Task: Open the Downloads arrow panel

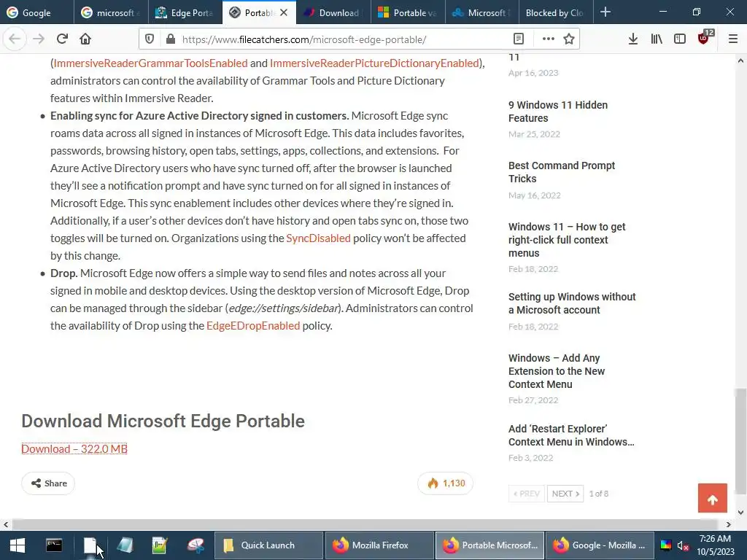Action: pyautogui.click(x=633, y=39)
